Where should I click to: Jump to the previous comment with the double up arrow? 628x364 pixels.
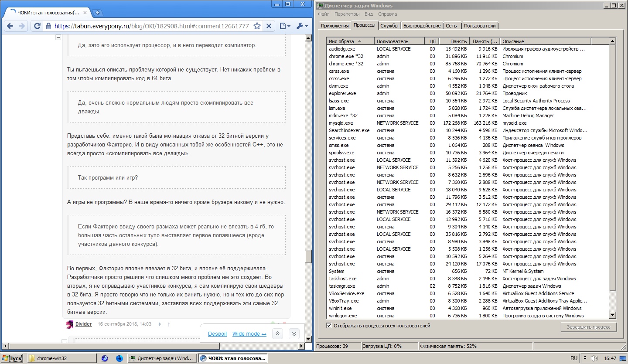278,334
